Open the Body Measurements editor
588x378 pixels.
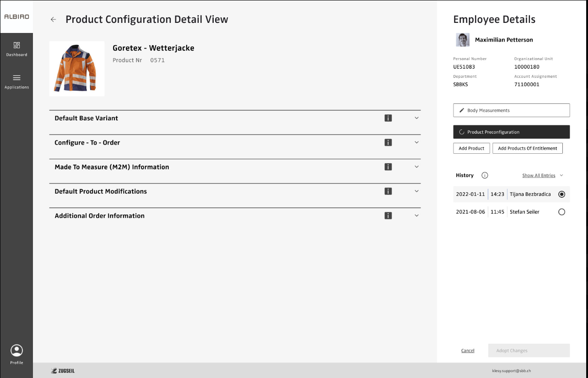click(511, 110)
